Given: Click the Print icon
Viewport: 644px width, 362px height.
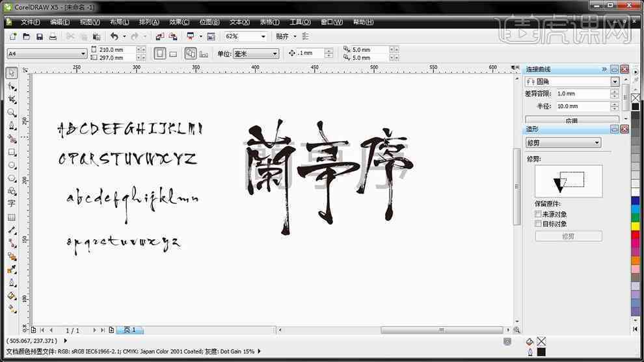Looking at the screenshot, I should (x=53, y=36).
